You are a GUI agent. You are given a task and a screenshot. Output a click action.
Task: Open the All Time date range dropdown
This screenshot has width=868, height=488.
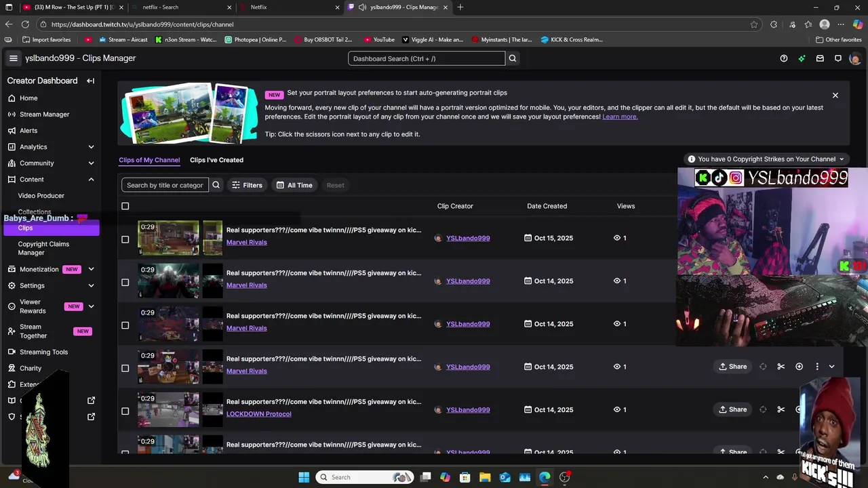pyautogui.click(x=295, y=185)
